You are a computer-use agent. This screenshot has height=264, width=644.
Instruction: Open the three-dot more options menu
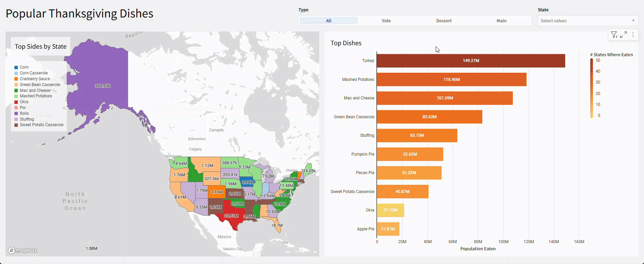633,35
